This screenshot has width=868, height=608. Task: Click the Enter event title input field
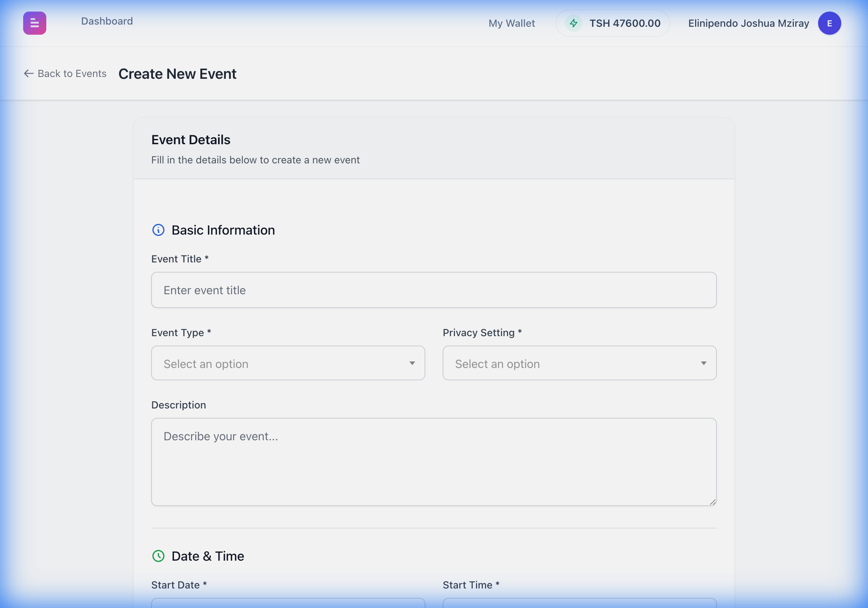pyautogui.click(x=433, y=290)
